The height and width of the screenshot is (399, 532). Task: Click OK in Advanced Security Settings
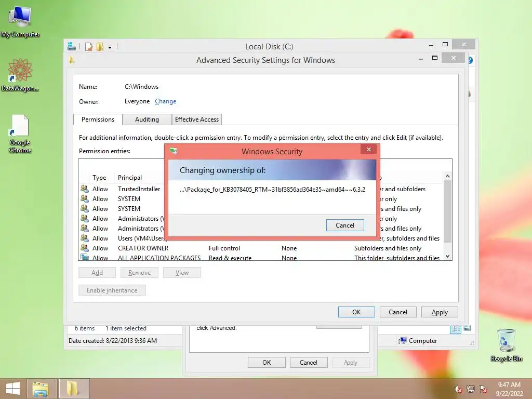pos(356,312)
